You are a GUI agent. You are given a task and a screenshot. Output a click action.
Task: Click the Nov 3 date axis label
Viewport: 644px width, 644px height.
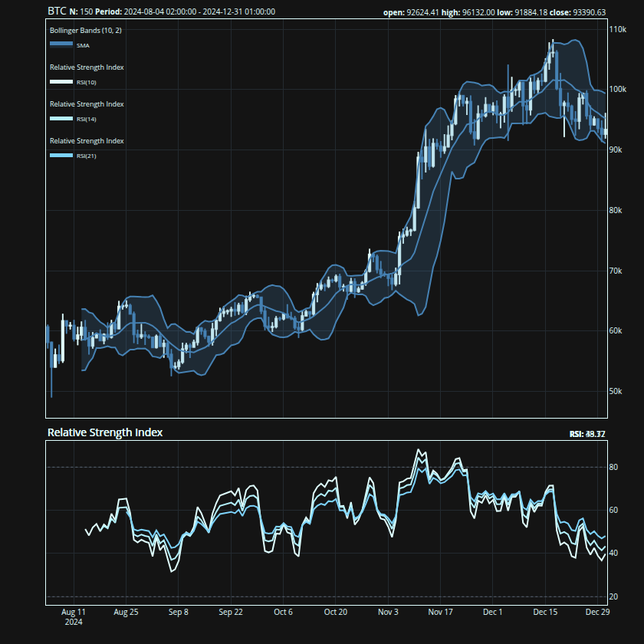pos(388,613)
